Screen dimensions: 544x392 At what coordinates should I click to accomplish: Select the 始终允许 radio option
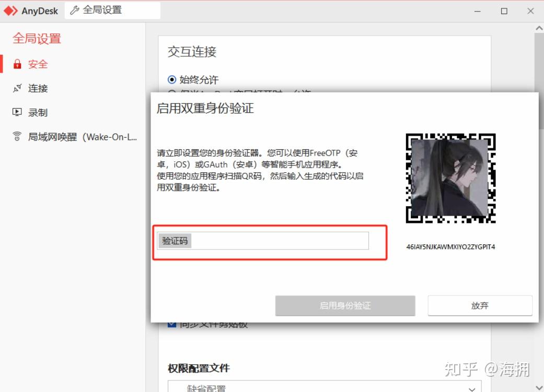[x=171, y=79]
